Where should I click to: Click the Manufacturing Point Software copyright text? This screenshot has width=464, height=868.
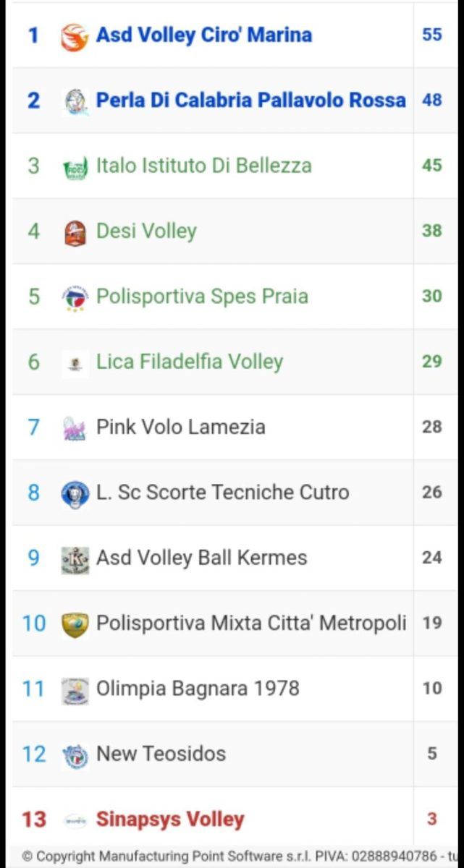point(239,856)
